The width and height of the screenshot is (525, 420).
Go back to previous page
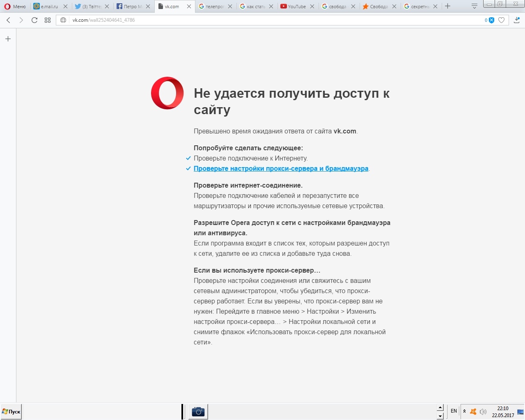click(8, 20)
